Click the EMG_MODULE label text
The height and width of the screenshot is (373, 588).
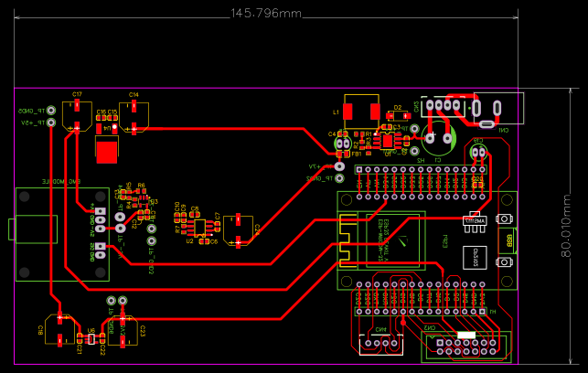tap(61, 182)
